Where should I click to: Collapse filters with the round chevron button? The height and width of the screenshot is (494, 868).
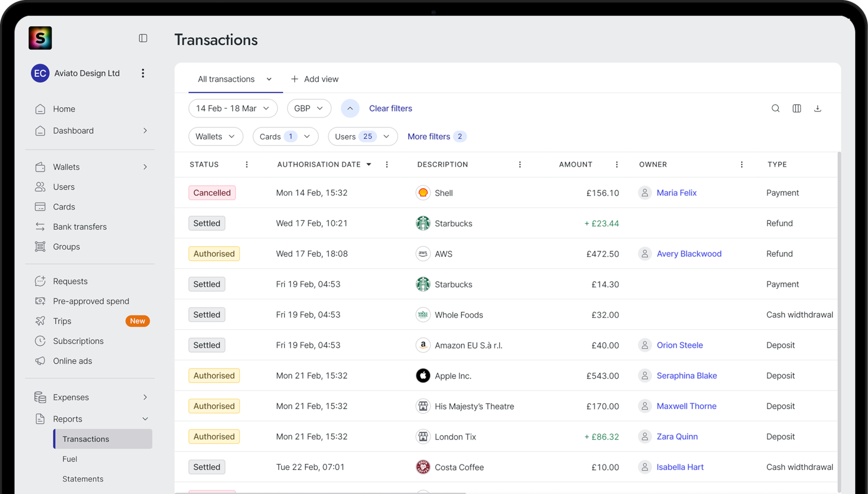[350, 109]
